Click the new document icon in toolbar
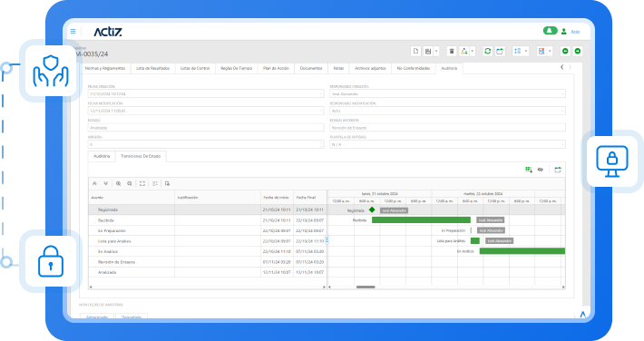The image size is (644, 341). [x=415, y=51]
